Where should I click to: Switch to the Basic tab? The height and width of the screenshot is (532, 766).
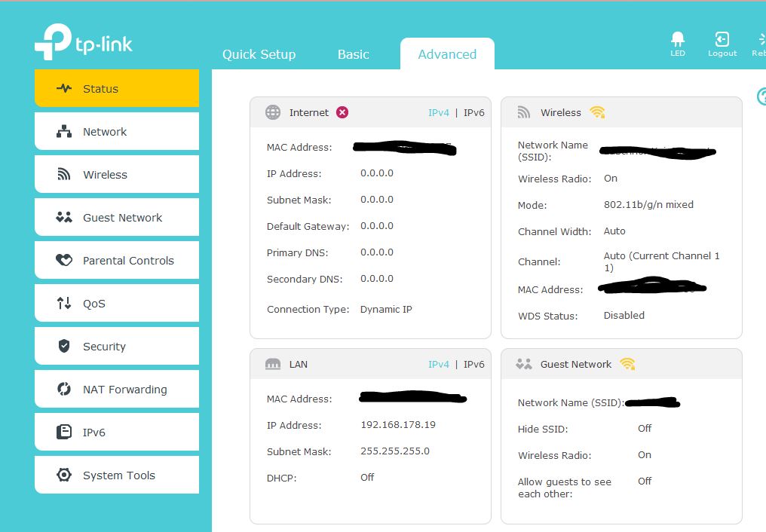353,54
